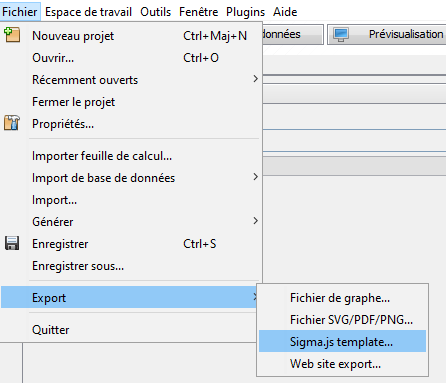Open the Fenêtre menu
Image resolution: width=446 pixels, height=386 pixels.
[199, 12]
